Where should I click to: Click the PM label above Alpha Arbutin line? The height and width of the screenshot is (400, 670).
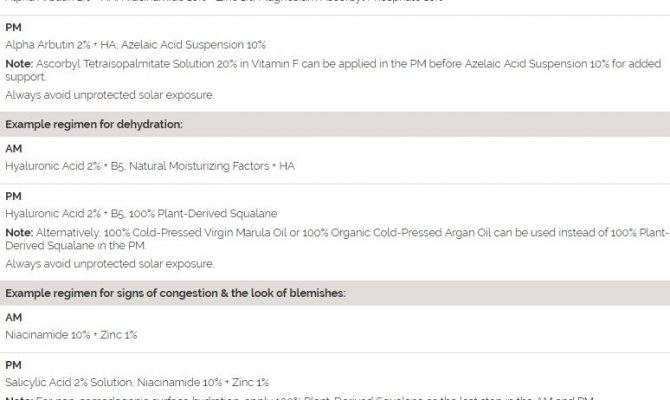click(x=13, y=29)
